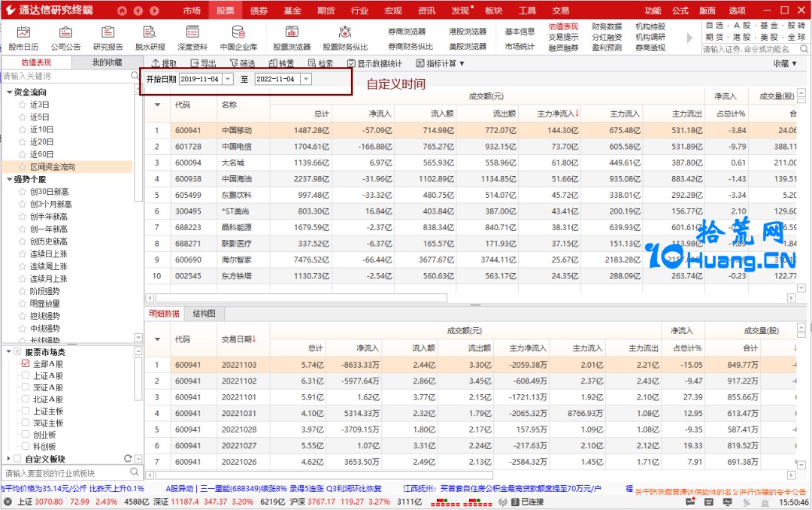
Task: Open the 选项 menu
Action: click(737, 11)
